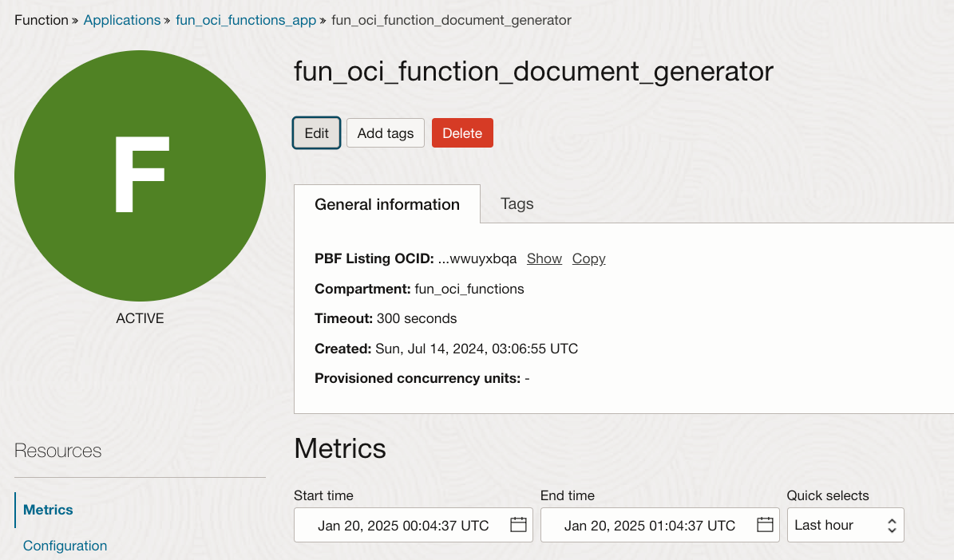Click into the Start time field
Image resolution: width=954 pixels, height=560 pixels.
click(x=403, y=525)
